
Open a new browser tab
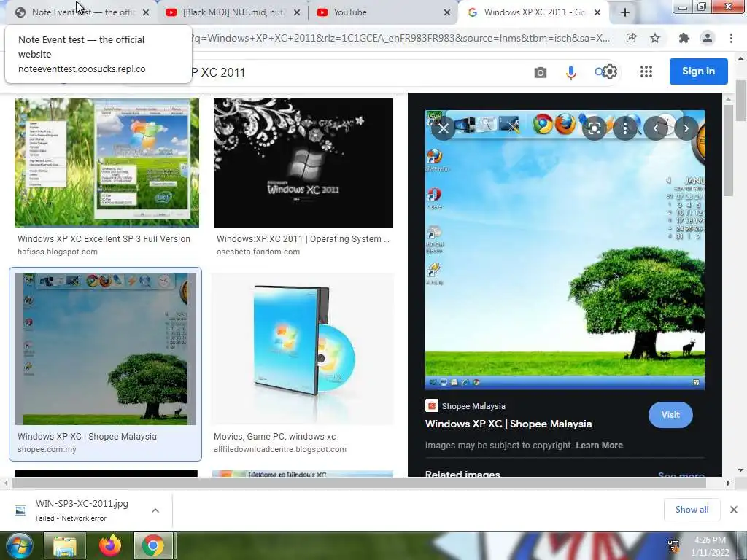[625, 13]
